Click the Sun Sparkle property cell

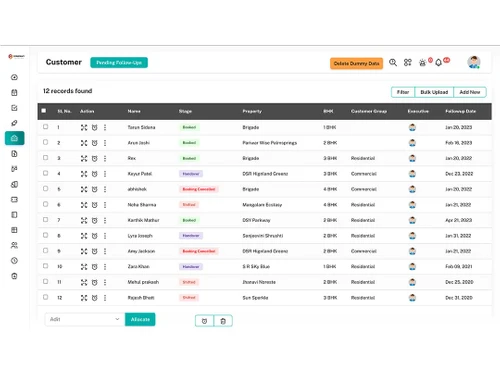[x=255, y=298]
